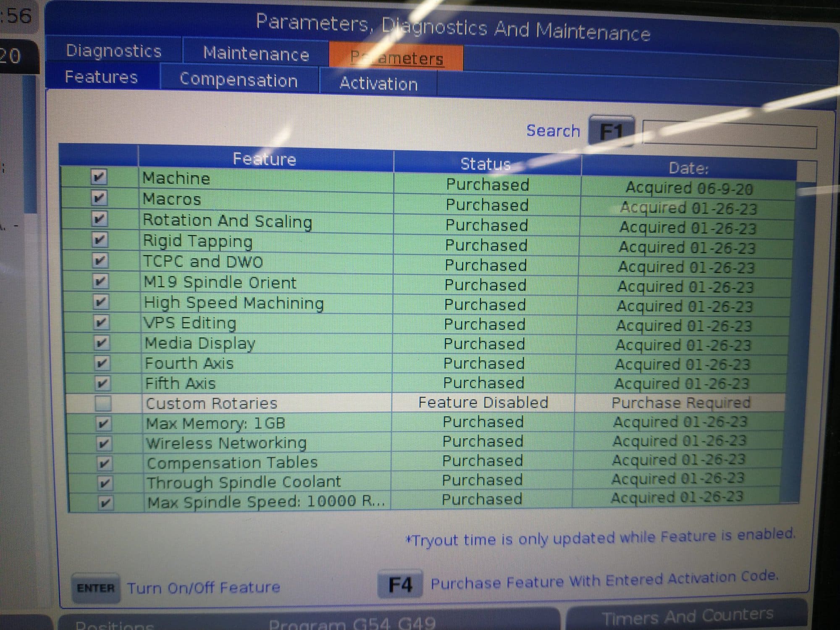Select the Features sub-tab

coord(102,77)
